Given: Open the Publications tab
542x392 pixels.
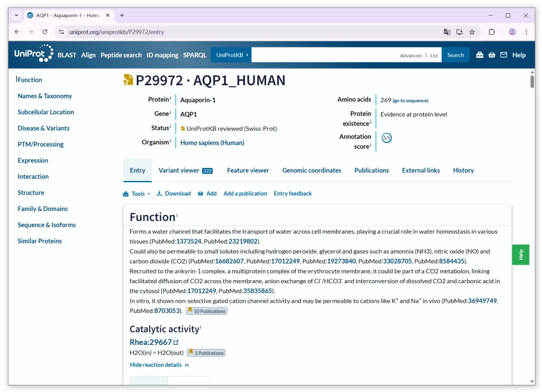Looking at the screenshot, I should (371, 170).
